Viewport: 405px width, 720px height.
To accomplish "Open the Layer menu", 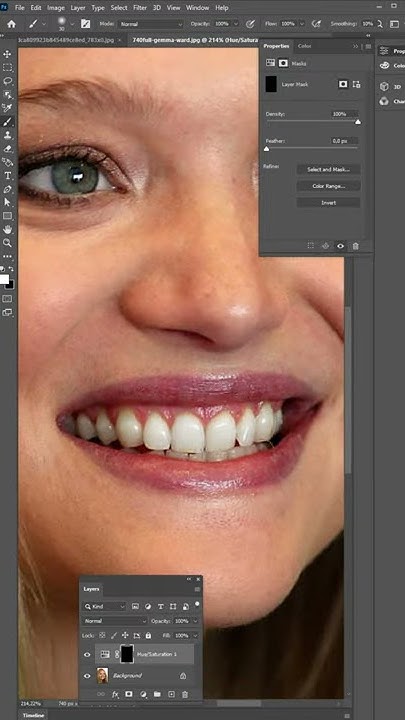I will [78, 8].
